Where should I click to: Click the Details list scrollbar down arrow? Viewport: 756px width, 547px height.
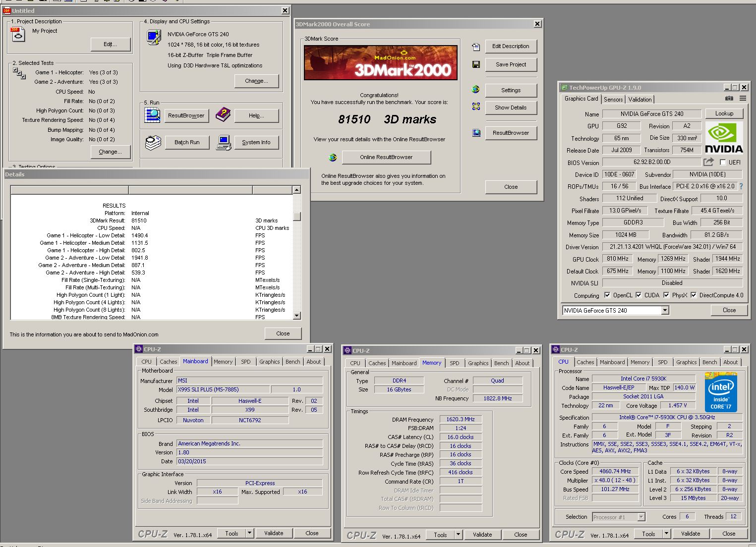[296, 316]
